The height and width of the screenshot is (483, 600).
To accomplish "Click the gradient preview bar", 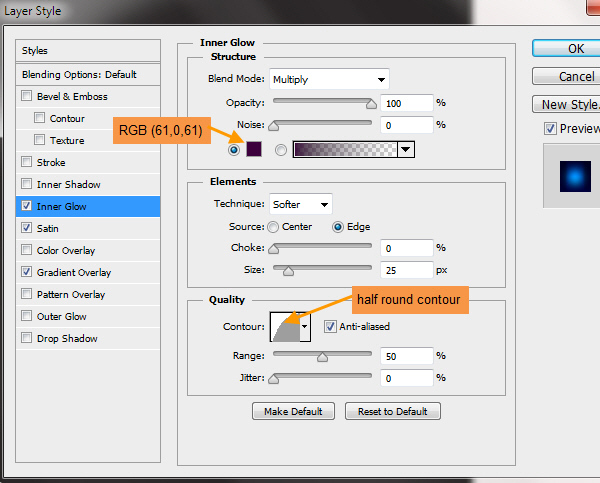I will (x=344, y=150).
